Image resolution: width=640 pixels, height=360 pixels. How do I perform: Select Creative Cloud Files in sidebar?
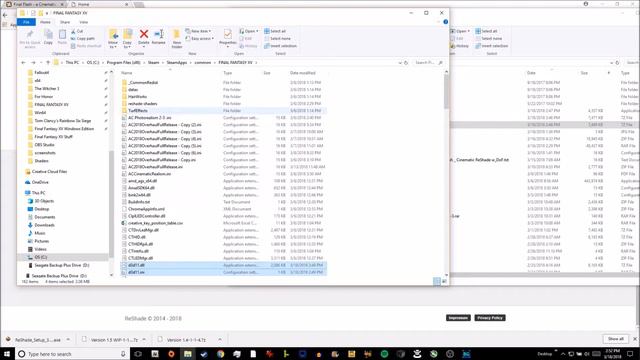point(49,172)
